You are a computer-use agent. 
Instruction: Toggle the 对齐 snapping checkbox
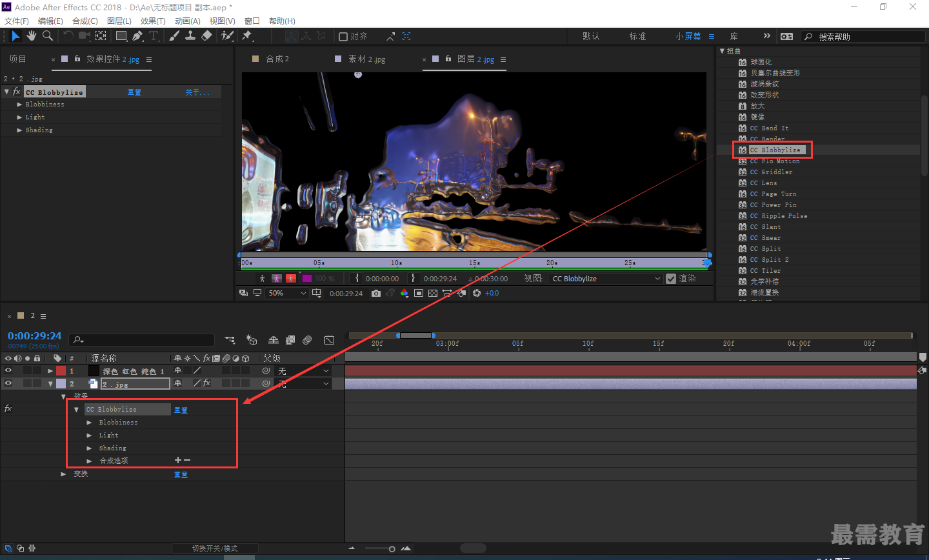343,37
